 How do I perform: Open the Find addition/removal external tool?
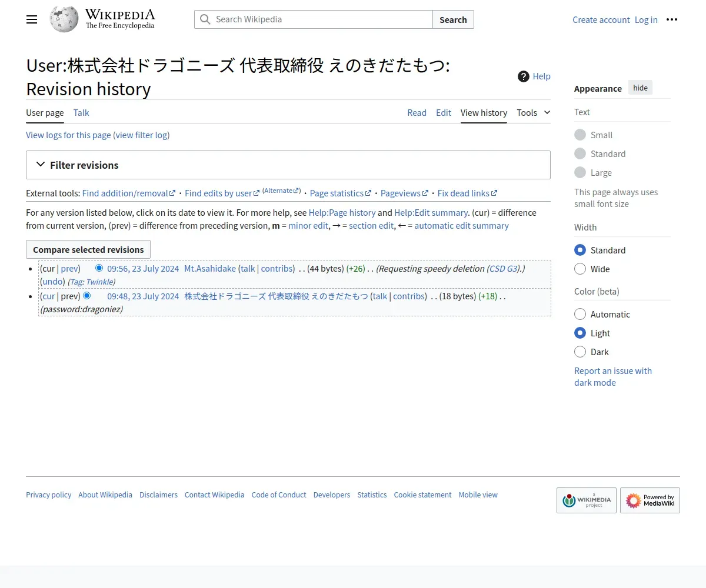[x=128, y=193]
